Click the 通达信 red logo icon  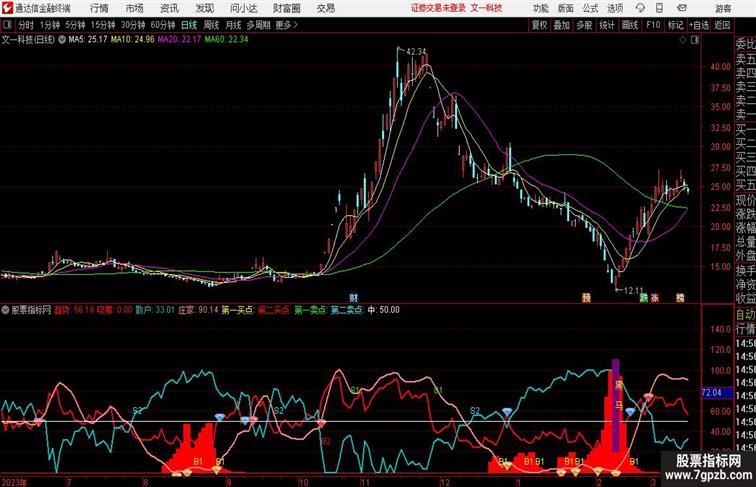pyautogui.click(x=7, y=8)
